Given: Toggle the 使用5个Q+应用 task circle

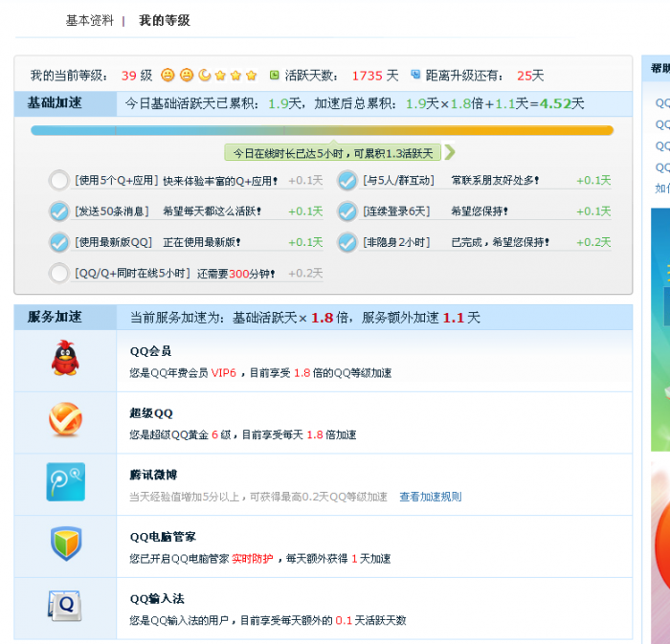Looking at the screenshot, I should [59, 180].
